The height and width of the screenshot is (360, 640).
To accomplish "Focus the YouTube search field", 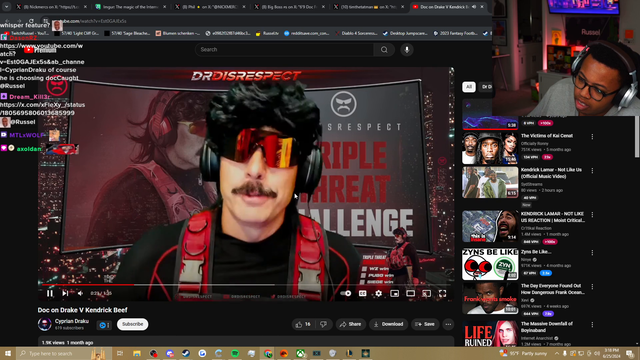I will 284,49.
